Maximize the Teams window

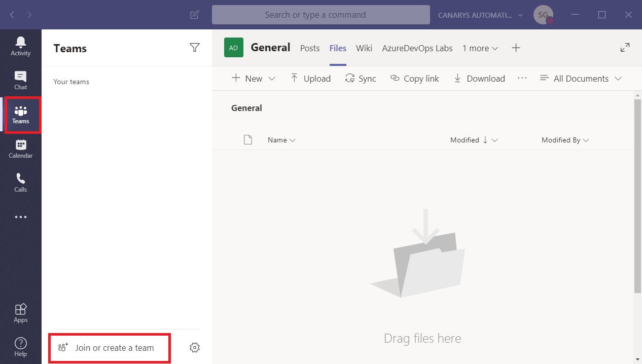[x=602, y=15]
